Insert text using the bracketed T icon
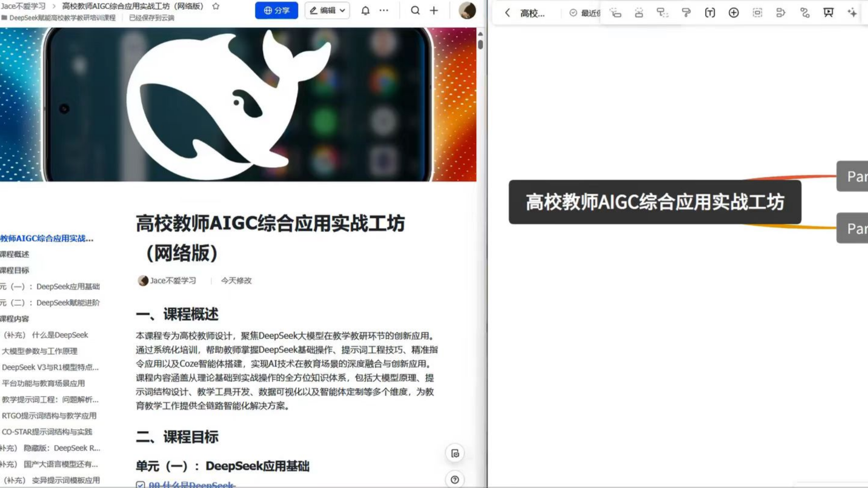This screenshot has height=488, width=868. click(710, 13)
